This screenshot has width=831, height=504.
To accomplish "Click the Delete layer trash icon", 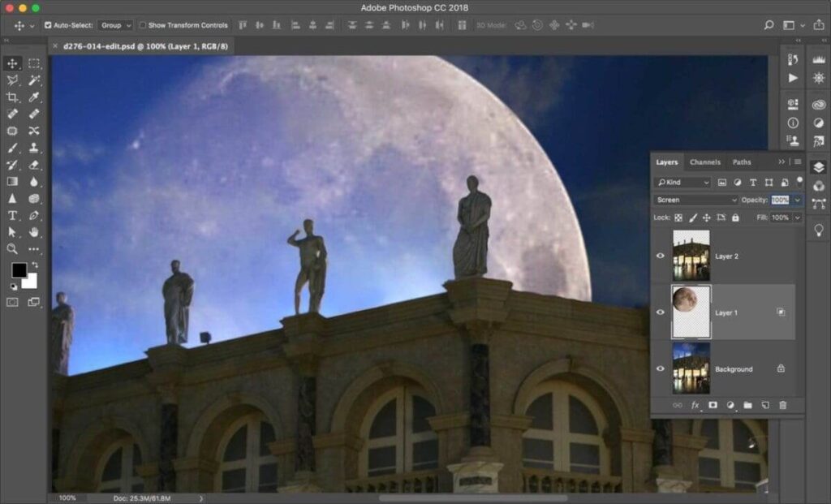I will 783,404.
